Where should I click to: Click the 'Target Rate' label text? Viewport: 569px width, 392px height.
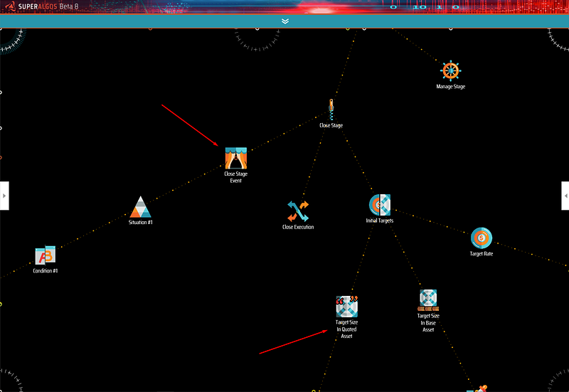click(x=482, y=254)
